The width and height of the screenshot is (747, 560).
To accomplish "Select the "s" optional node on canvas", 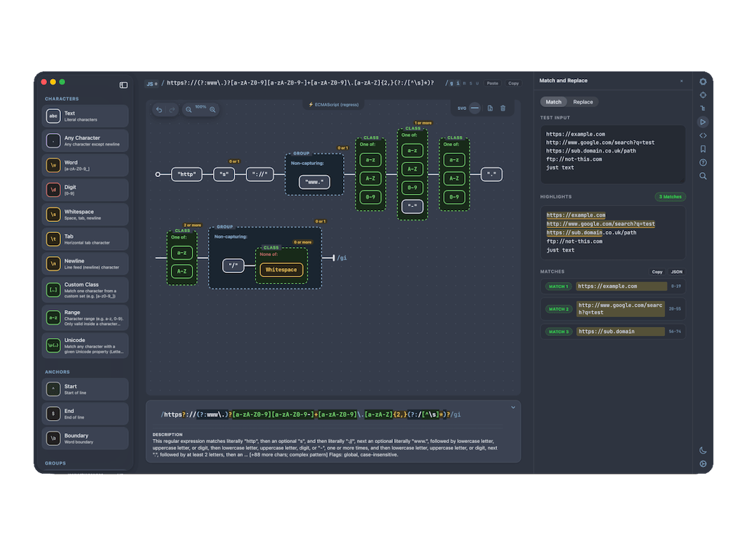I will pyautogui.click(x=224, y=174).
